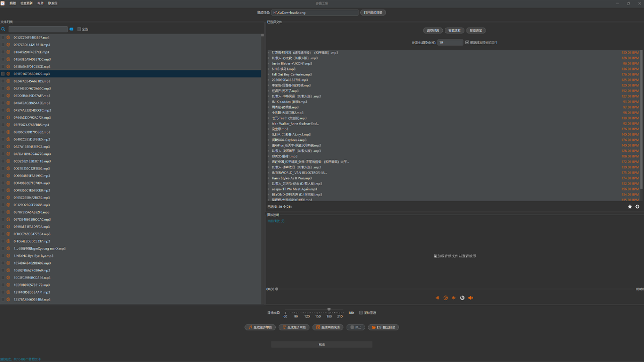This screenshot has width=644, height=362.
Task: Expand the Justin Bieber-YUKON1.mp3 entry
Action: [x=269, y=64]
